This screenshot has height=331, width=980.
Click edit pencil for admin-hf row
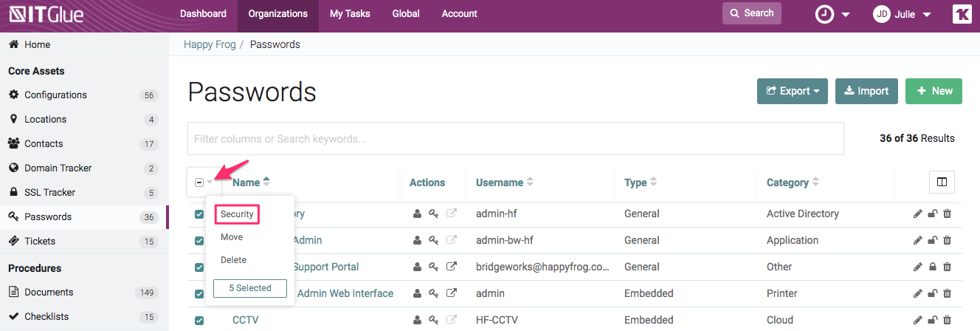917,214
